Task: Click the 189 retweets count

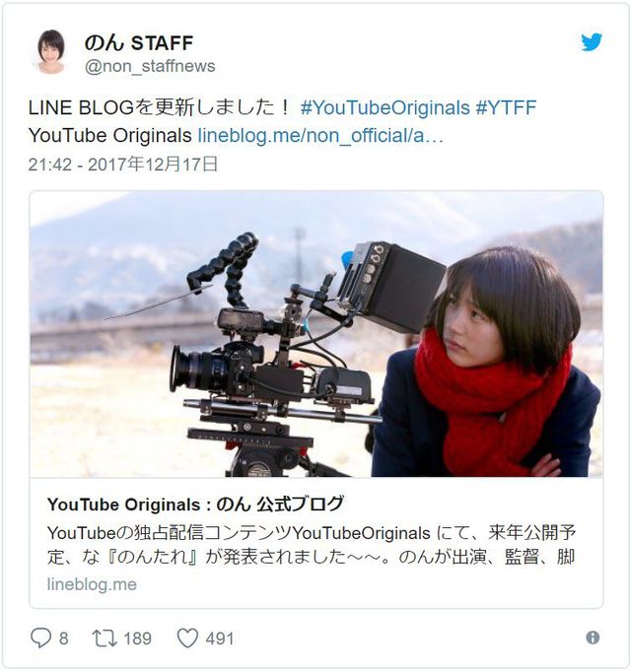Action: (137, 638)
